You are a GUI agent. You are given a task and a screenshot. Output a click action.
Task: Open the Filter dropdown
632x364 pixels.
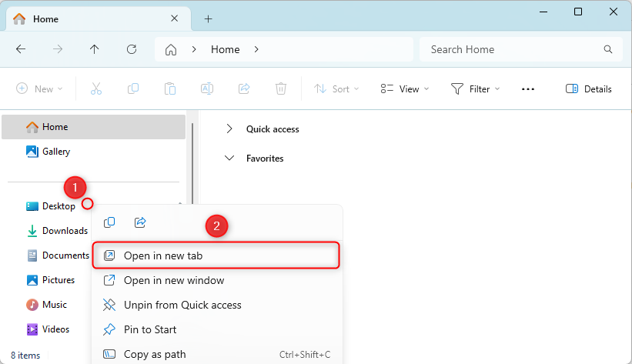point(475,88)
